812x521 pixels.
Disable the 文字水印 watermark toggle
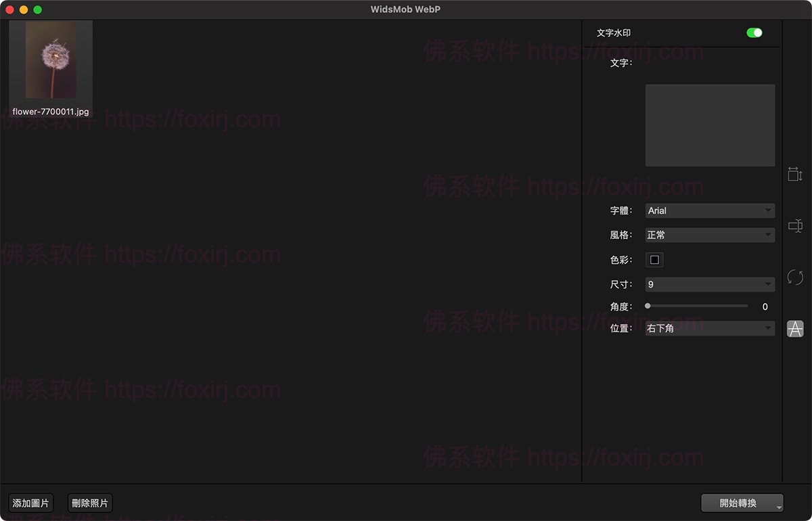(x=754, y=32)
